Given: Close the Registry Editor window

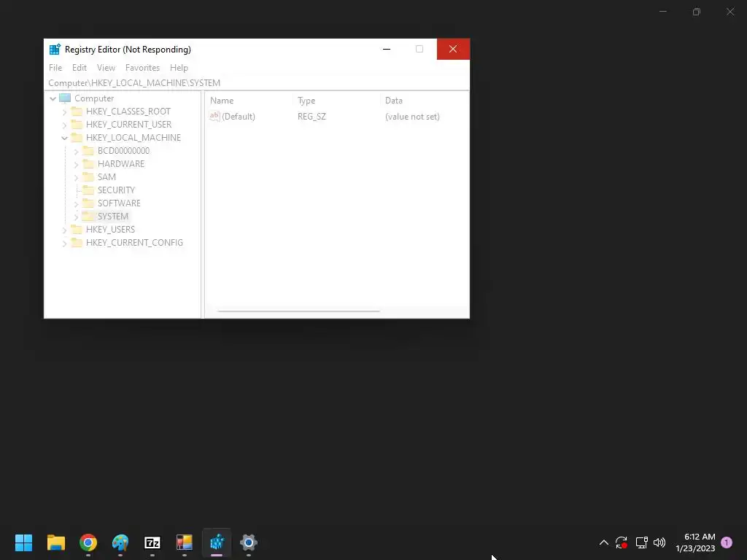Looking at the screenshot, I should tap(453, 49).
